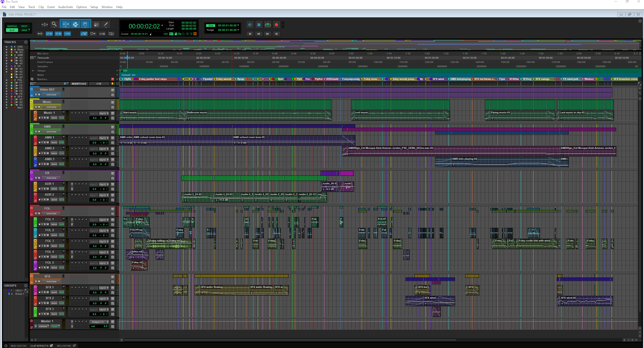644x348 pixels.
Task: Open the Clip menu
Action: [x=41, y=7]
